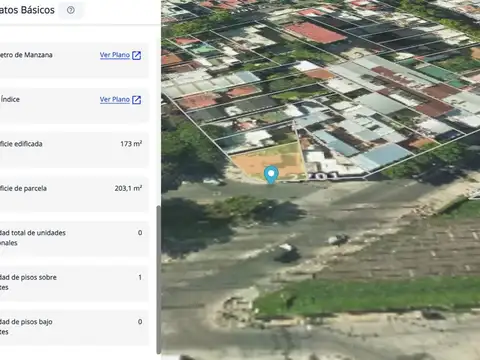Open Ver Plano link for Índice row

tap(115, 99)
